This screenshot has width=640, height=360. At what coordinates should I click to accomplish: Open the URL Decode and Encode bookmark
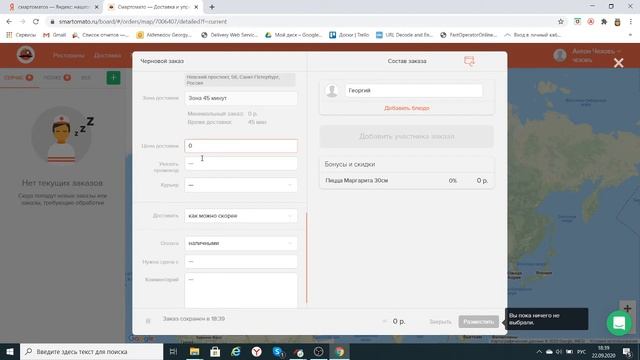tap(404, 35)
